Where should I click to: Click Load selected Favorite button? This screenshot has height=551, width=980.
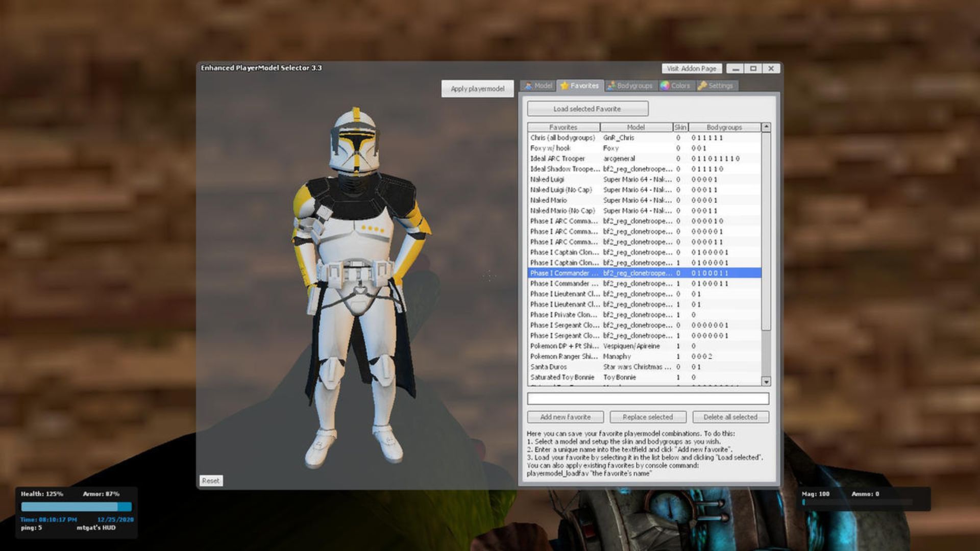(587, 109)
